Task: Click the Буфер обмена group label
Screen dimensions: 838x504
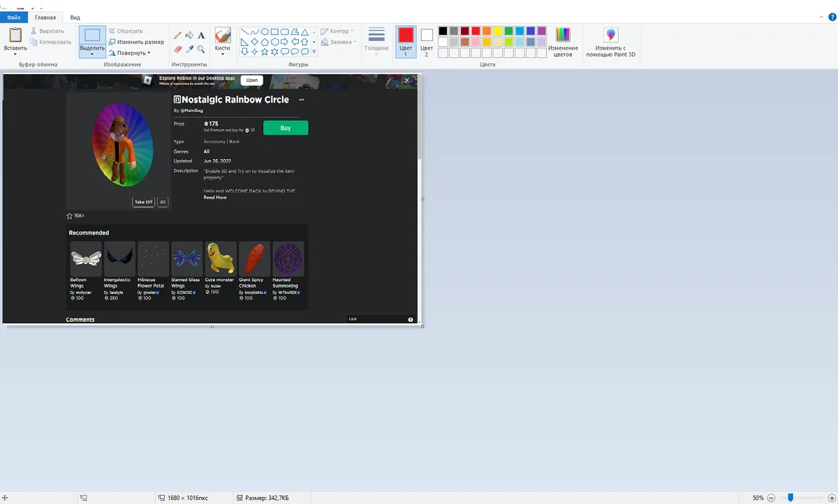Action: pos(38,64)
